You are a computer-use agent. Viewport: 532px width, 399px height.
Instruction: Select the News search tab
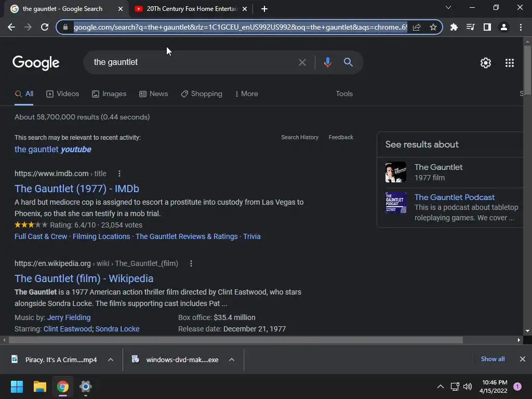[153, 94]
